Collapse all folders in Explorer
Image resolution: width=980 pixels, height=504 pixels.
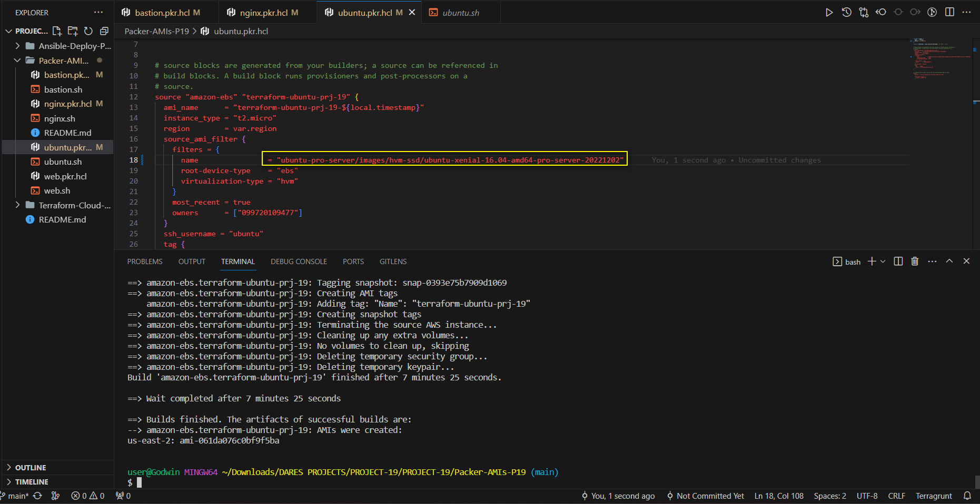(x=104, y=31)
